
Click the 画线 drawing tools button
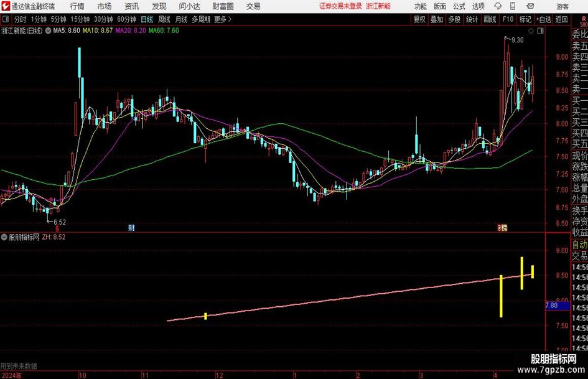click(490, 19)
